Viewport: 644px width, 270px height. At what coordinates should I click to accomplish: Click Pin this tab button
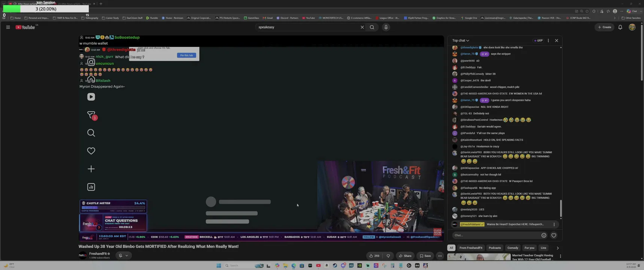[186, 55]
